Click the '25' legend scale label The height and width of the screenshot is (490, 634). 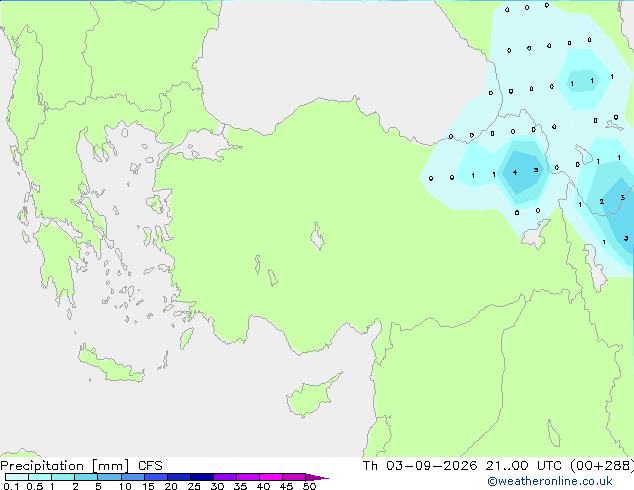click(194, 486)
